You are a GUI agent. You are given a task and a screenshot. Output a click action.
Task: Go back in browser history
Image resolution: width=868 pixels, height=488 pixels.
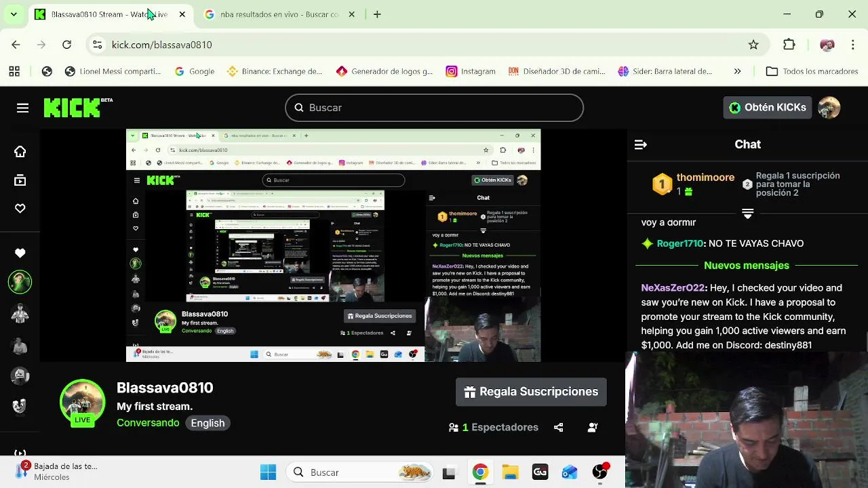pos(16,45)
